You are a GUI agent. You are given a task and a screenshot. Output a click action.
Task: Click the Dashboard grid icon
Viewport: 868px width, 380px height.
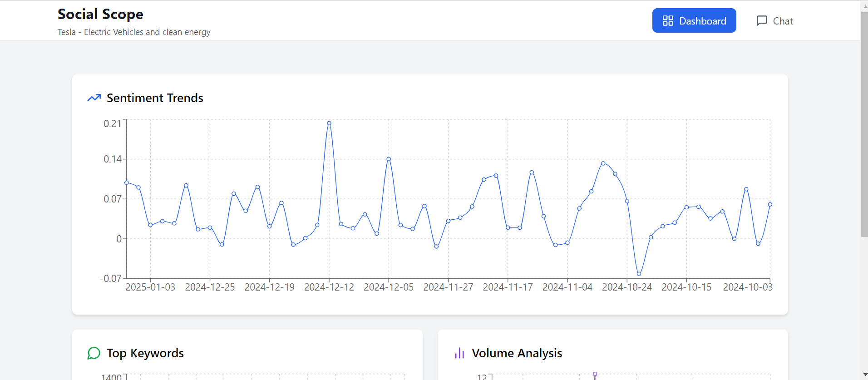(668, 21)
